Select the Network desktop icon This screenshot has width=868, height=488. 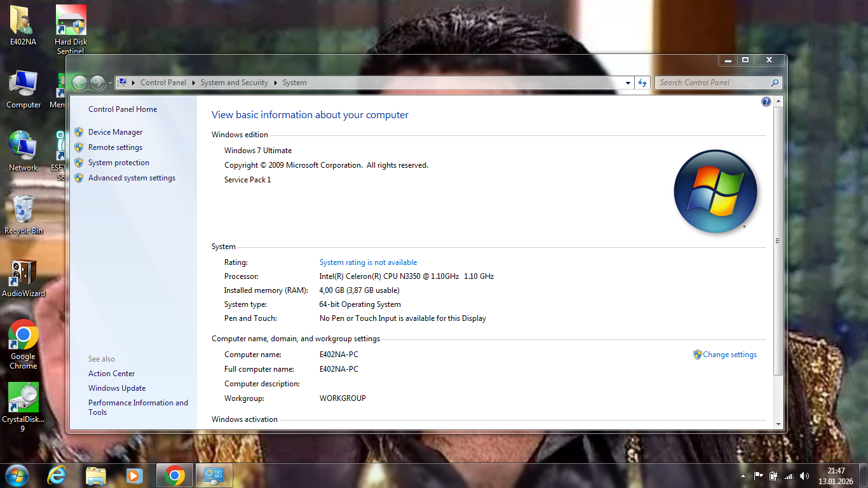click(x=24, y=151)
